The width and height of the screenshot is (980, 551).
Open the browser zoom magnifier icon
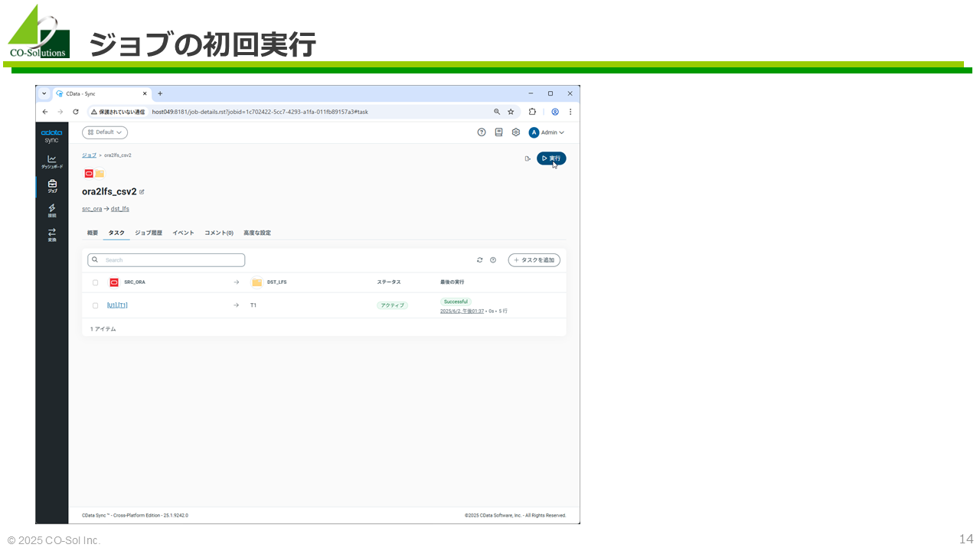click(x=497, y=112)
